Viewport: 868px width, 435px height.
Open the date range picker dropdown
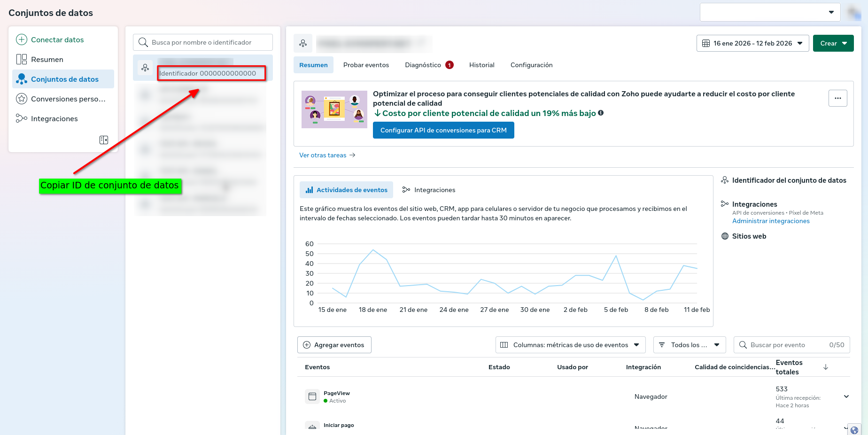point(752,43)
